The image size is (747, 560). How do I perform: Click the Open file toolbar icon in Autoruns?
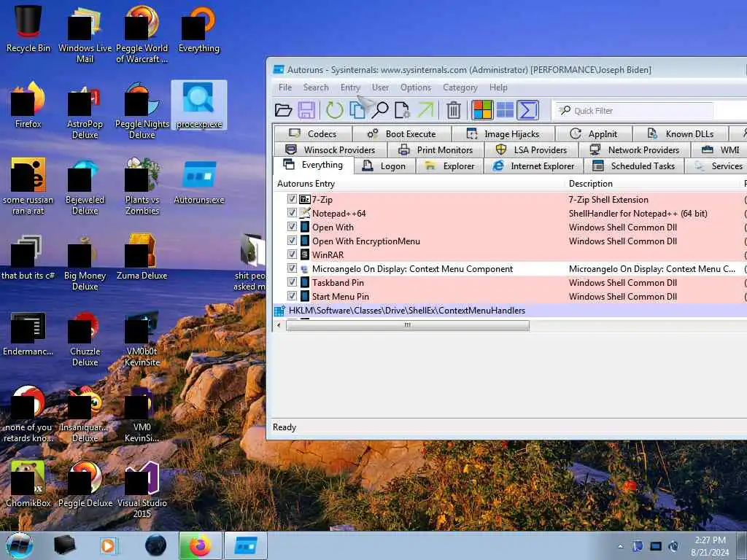point(284,111)
